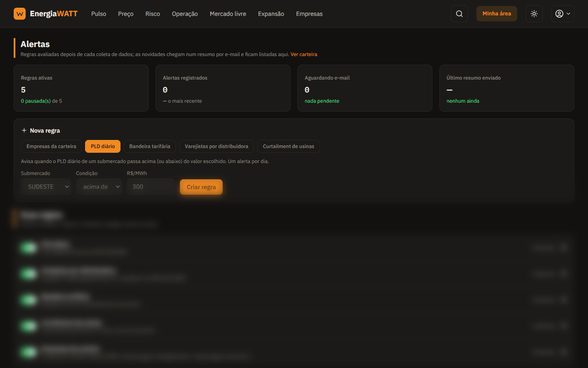
Task: Click the Aguardando e-mail card
Action: tap(365, 88)
